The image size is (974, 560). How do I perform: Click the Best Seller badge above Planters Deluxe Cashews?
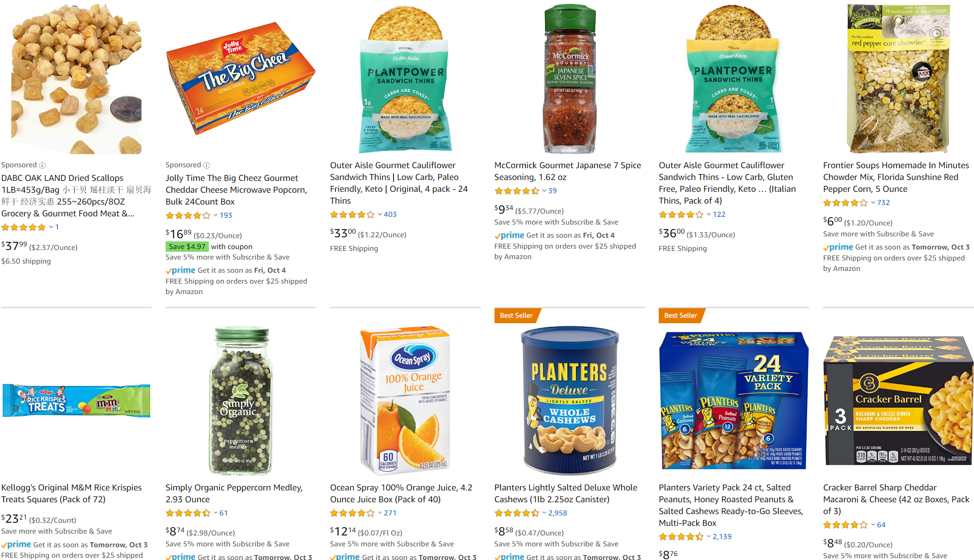coord(516,315)
